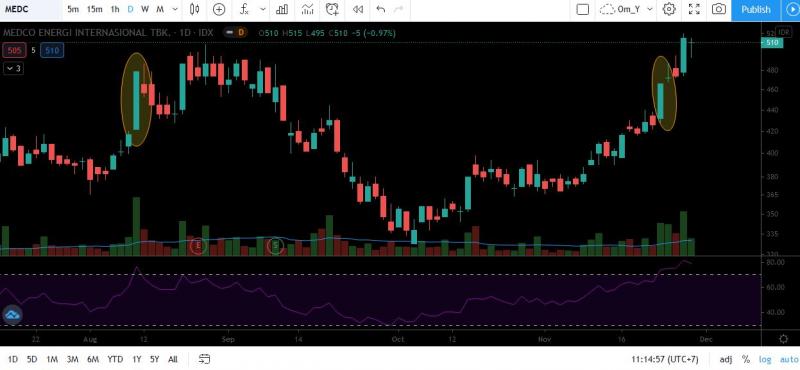The height and width of the screenshot is (370, 800).
Task: Click the Compare or Add Symbol plus icon
Action: tap(219, 9)
